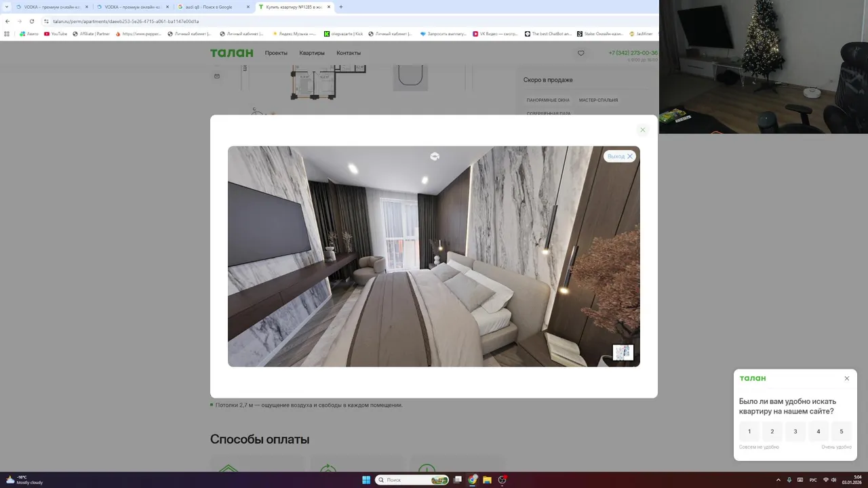Open the network Wi-Fi tray icon
Viewport: 868px width, 488px height.
pos(826,480)
